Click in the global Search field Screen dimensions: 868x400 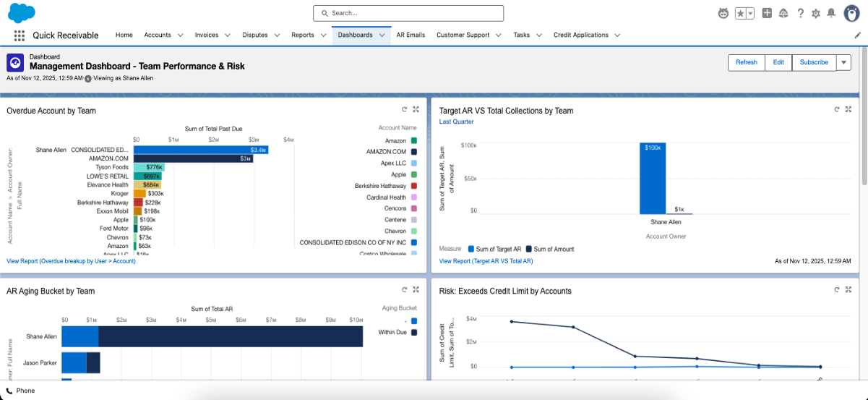point(408,13)
